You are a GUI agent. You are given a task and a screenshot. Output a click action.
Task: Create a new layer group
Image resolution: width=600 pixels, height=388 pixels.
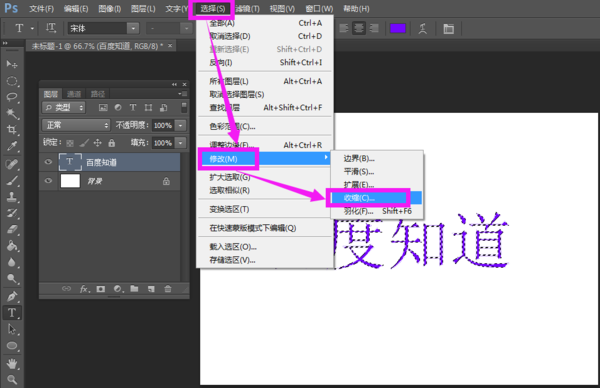pos(134,289)
